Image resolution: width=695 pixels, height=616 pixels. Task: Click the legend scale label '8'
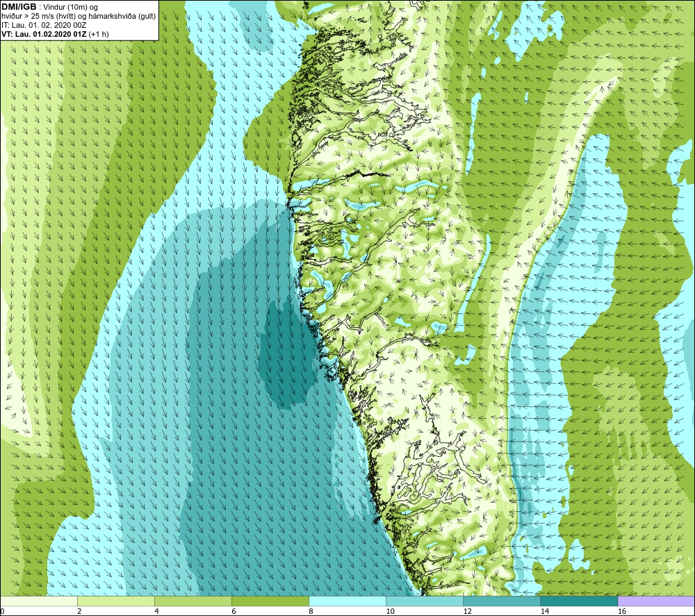tap(311, 611)
